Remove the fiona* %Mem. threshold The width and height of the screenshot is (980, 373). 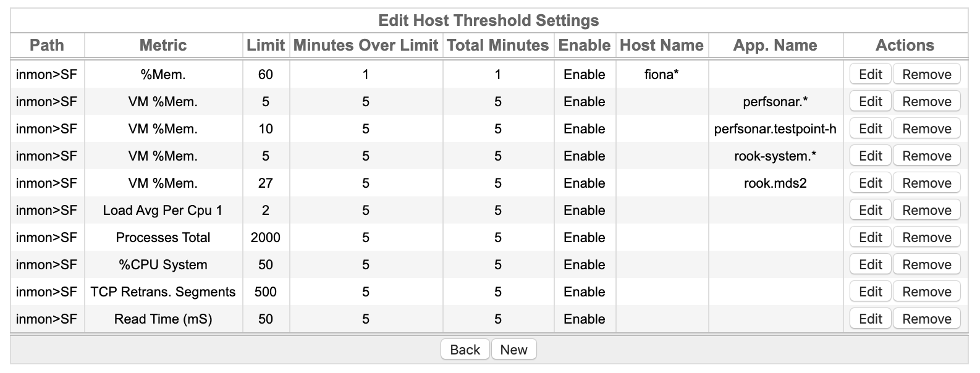pos(926,74)
